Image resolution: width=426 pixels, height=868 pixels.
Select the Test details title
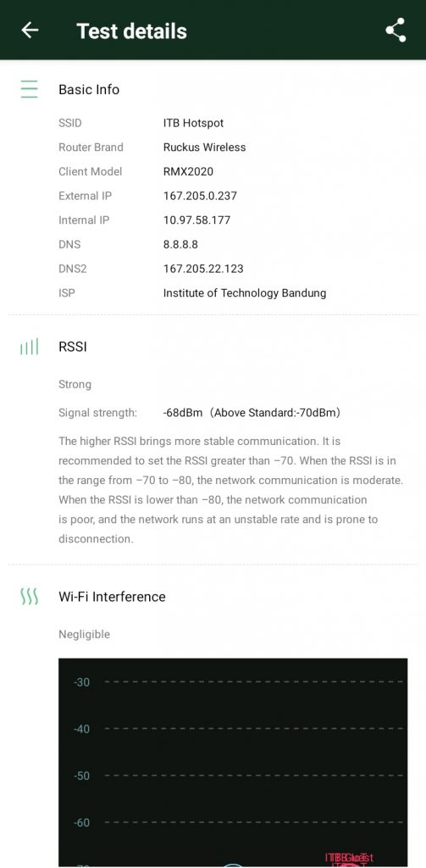(x=131, y=31)
